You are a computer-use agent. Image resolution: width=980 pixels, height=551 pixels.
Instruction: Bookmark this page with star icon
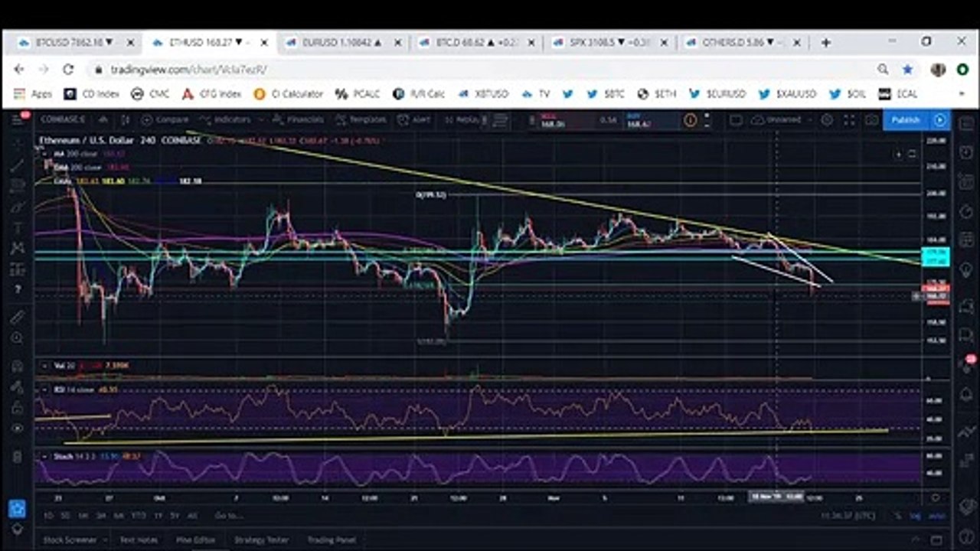click(x=907, y=70)
